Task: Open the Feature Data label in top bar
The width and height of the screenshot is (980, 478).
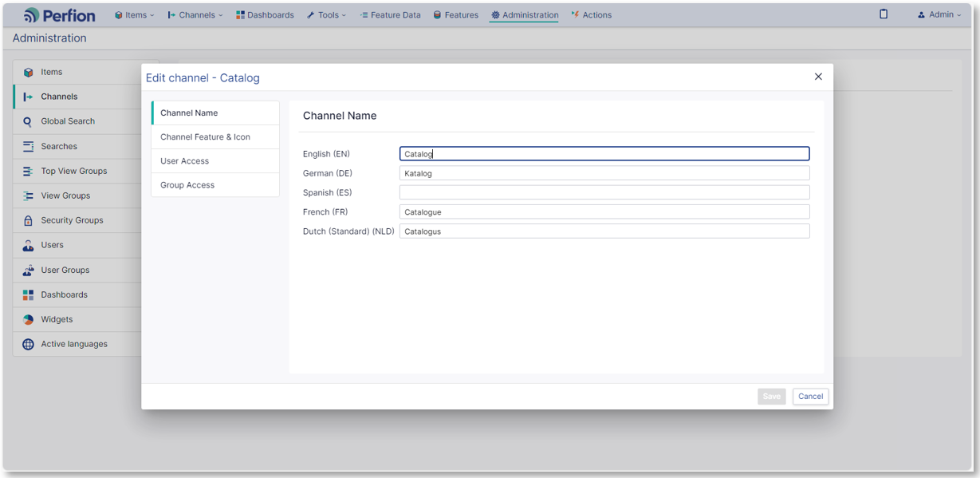Action: click(x=396, y=15)
